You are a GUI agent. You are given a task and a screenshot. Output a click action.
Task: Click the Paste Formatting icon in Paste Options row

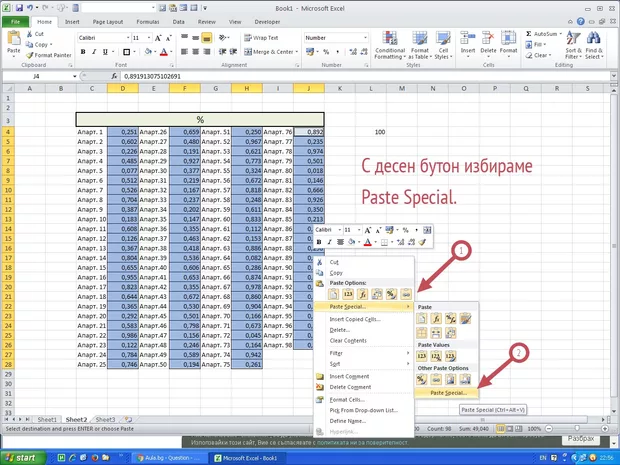click(x=391, y=294)
